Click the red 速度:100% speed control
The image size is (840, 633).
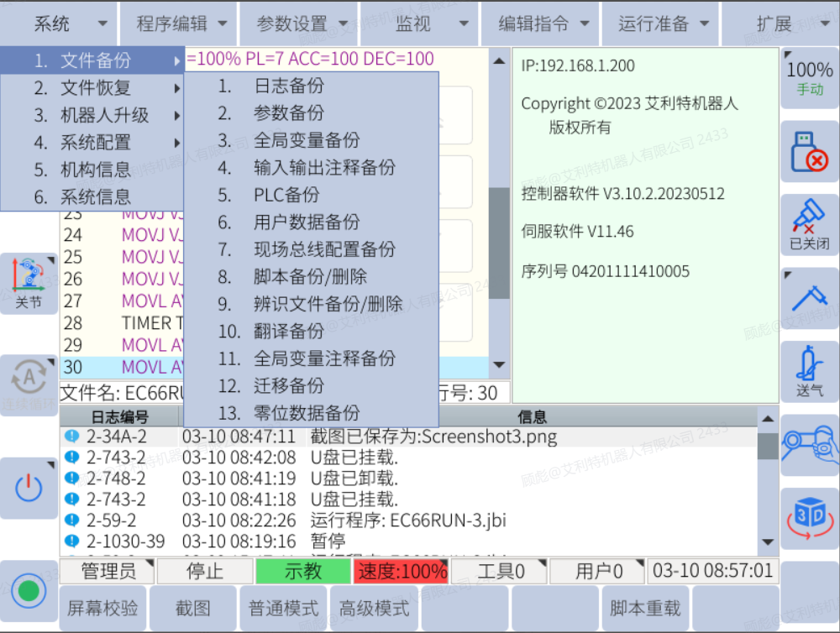point(402,572)
